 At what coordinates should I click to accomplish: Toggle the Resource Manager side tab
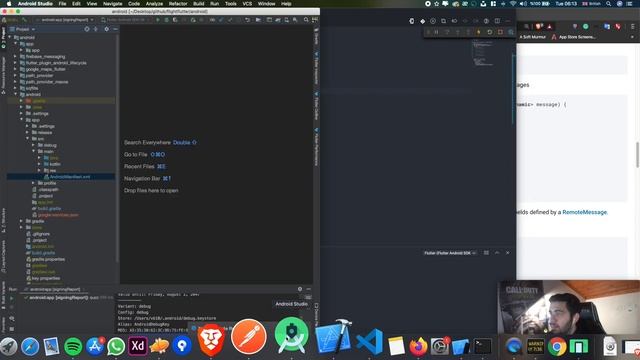(3, 76)
